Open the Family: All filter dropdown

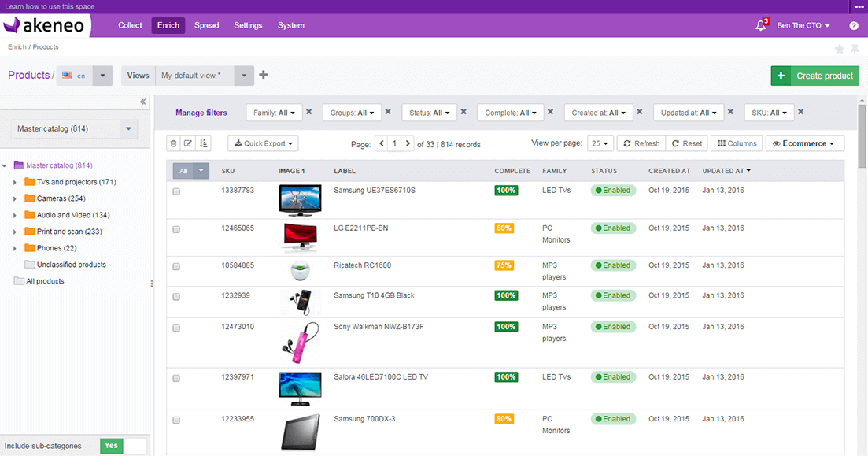point(274,112)
